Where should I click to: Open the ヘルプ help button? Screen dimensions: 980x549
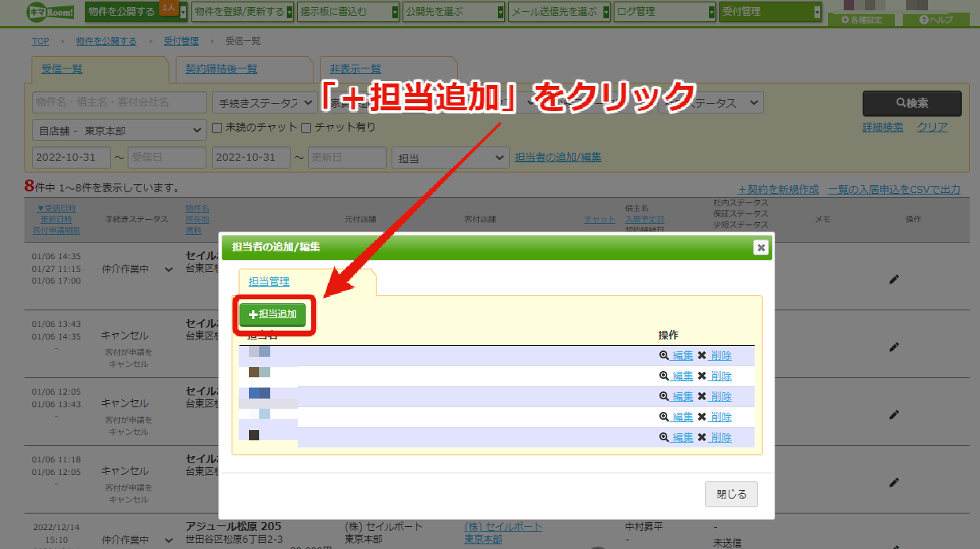936,20
